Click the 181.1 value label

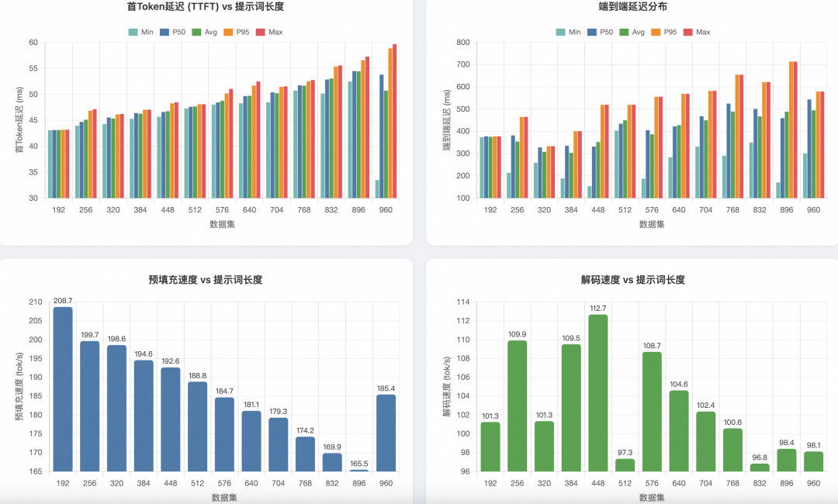pos(251,405)
